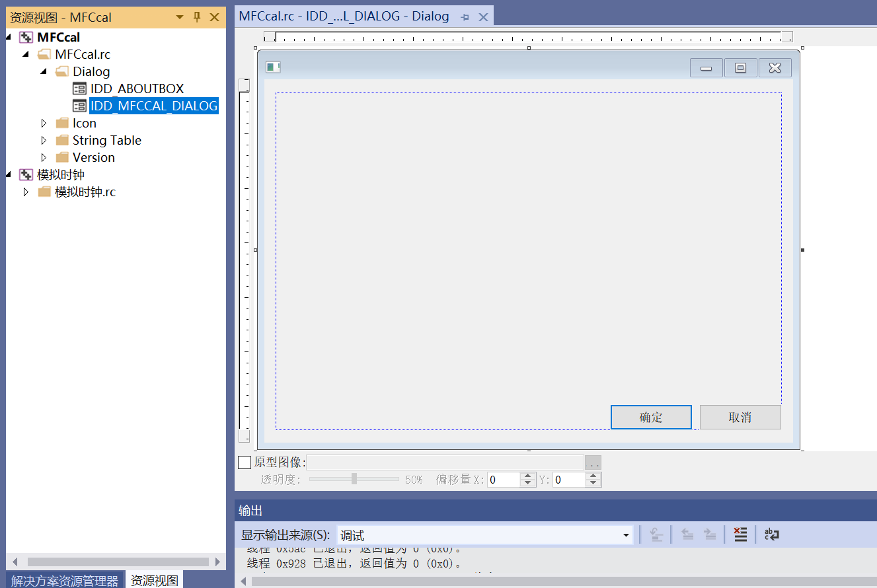This screenshot has height=588, width=877.
Task: Select the String Table folder icon
Action: (62, 140)
